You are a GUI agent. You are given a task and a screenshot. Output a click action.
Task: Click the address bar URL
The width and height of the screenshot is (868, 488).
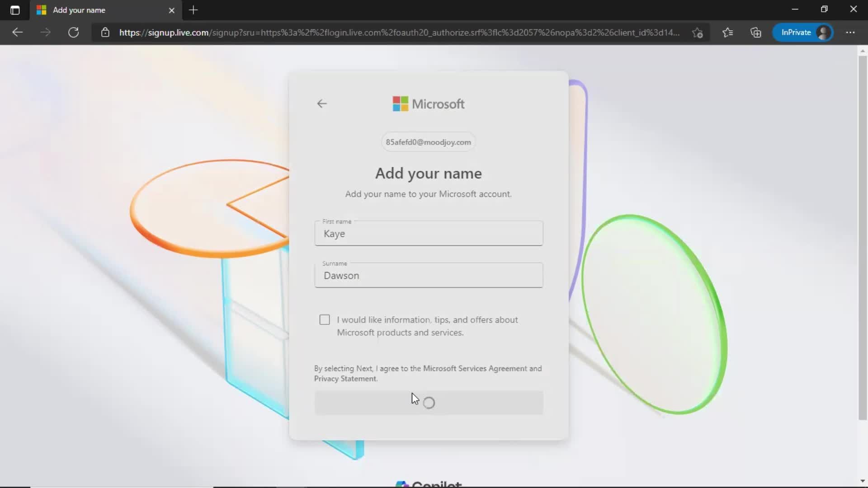(x=399, y=33)
